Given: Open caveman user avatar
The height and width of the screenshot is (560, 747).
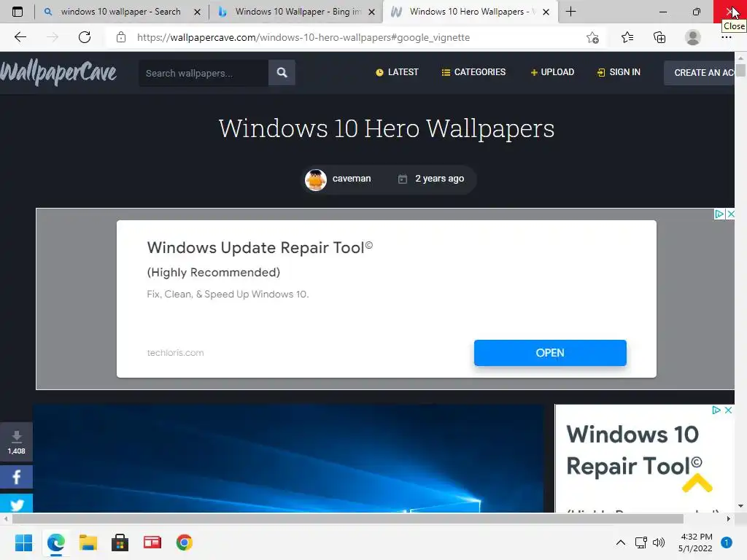Looking at the screenshot, I should (316, 179).
